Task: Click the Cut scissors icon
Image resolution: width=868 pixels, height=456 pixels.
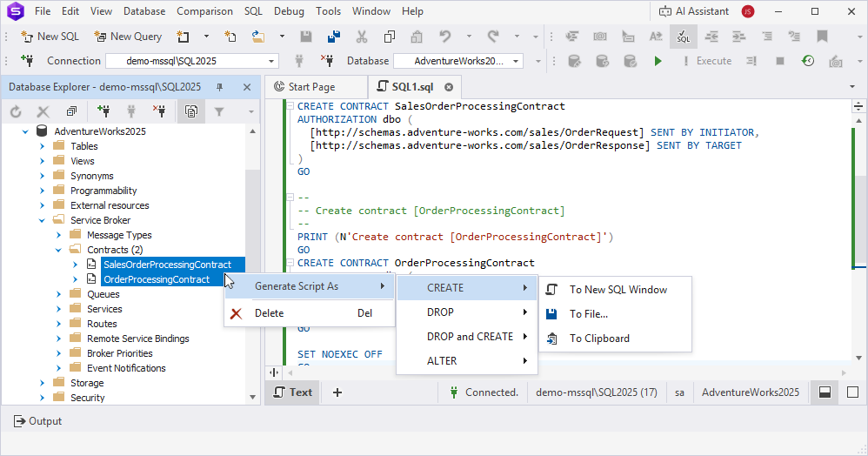Action: tap(362, 37)
